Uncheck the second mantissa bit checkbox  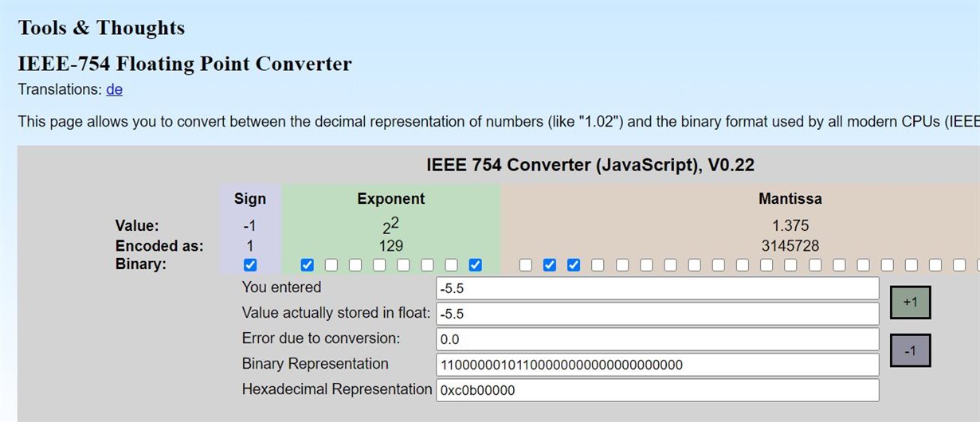[549, 265]
